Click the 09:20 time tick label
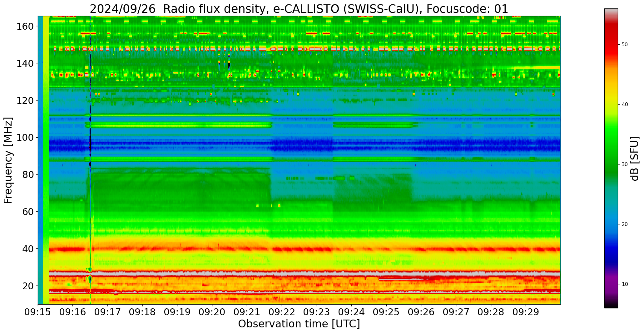 point(212,312)
